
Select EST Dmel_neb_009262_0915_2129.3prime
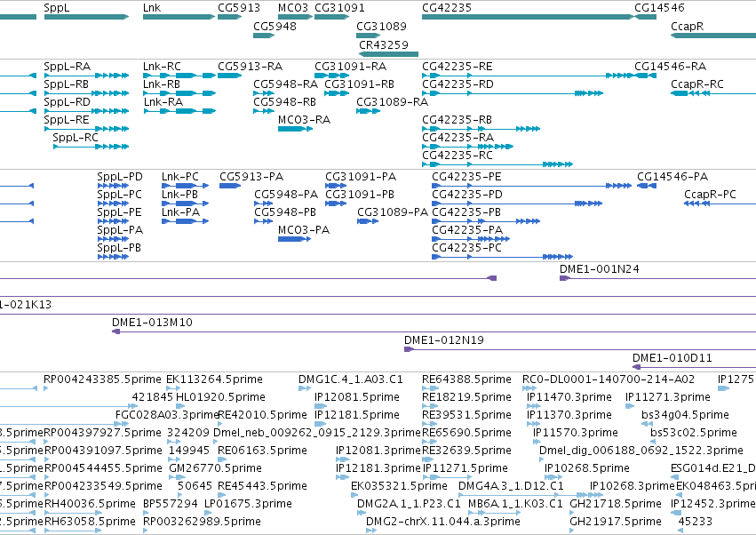(317, 433)
